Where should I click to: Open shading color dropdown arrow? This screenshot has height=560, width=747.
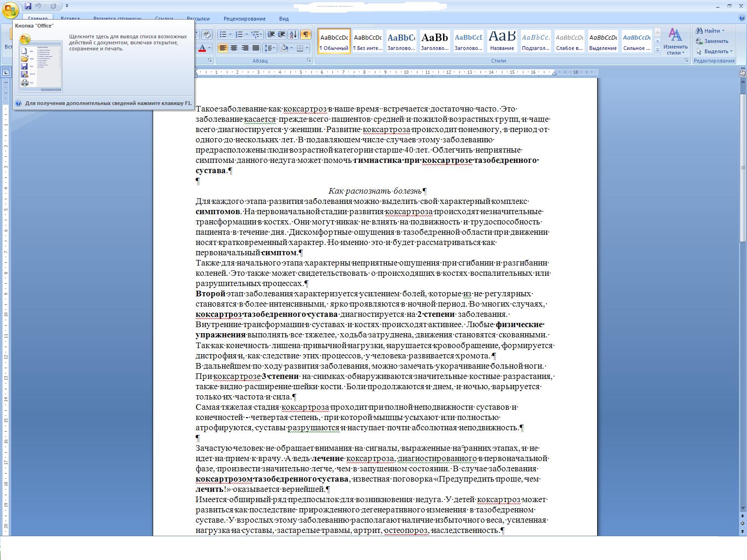click(292, 48)
